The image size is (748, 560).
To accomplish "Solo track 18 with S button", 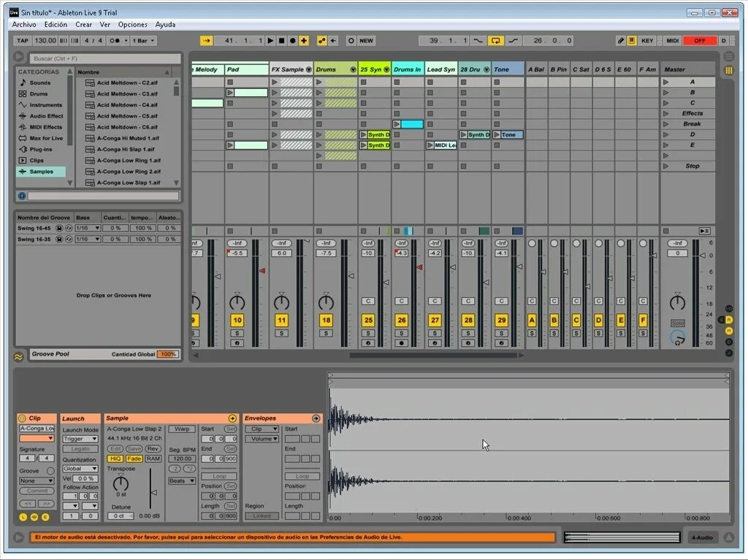I will (326, 334).
